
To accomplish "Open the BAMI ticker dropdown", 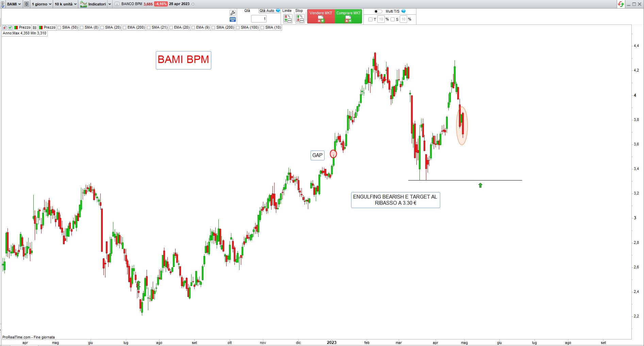I will (x=14, y=4).
